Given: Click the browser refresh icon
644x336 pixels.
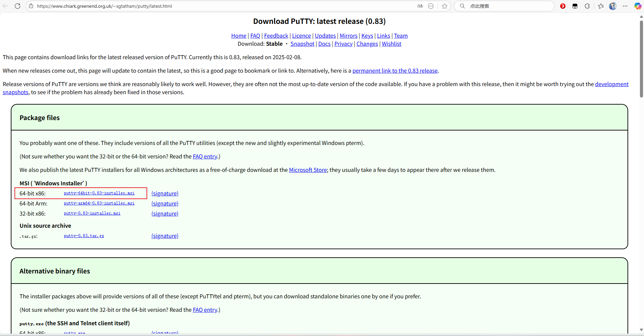Looking at the screenshot, I should coord(18,6).
